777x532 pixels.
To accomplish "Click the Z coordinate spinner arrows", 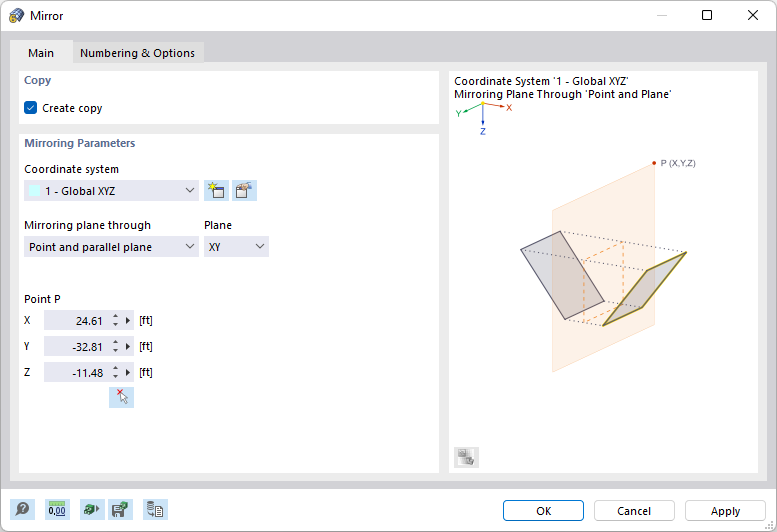I will [x=115, y=372].
